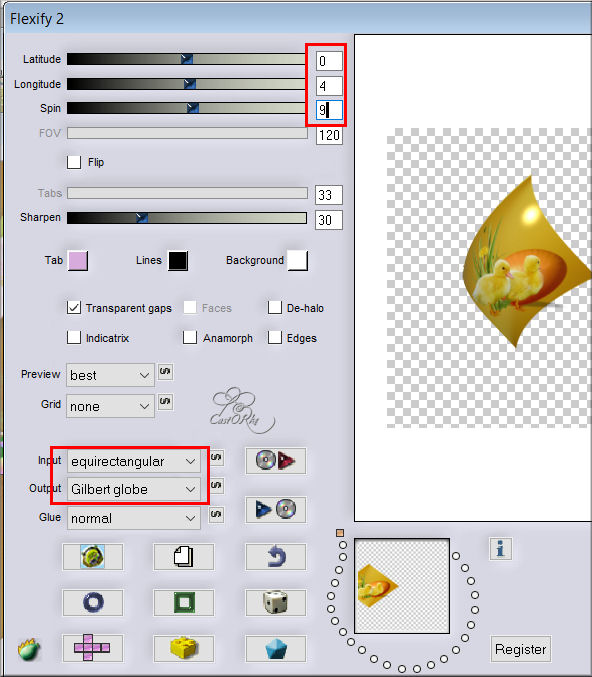
Task: Open the Preview best dropdown
Action: 110,375
